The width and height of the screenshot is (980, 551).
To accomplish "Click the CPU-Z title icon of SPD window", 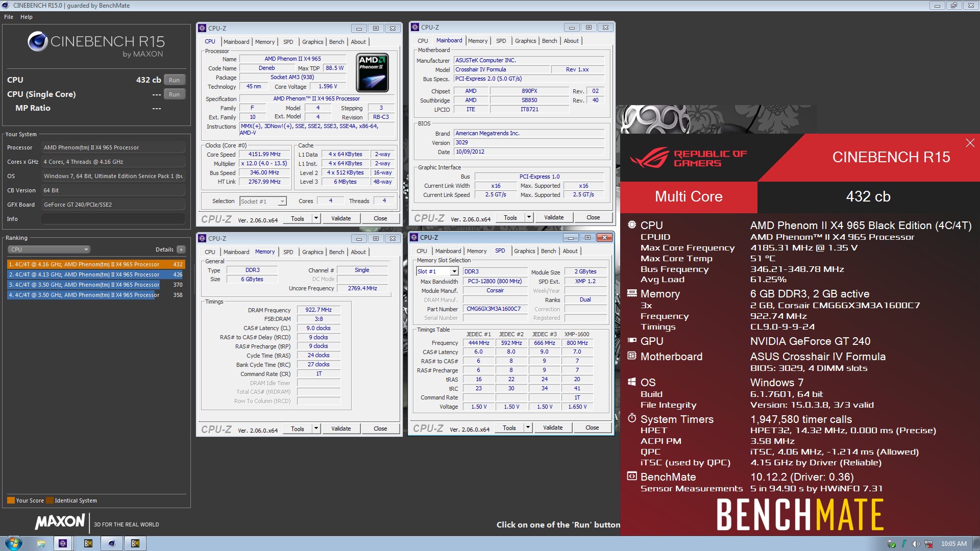I will click(x=414, y=237).
